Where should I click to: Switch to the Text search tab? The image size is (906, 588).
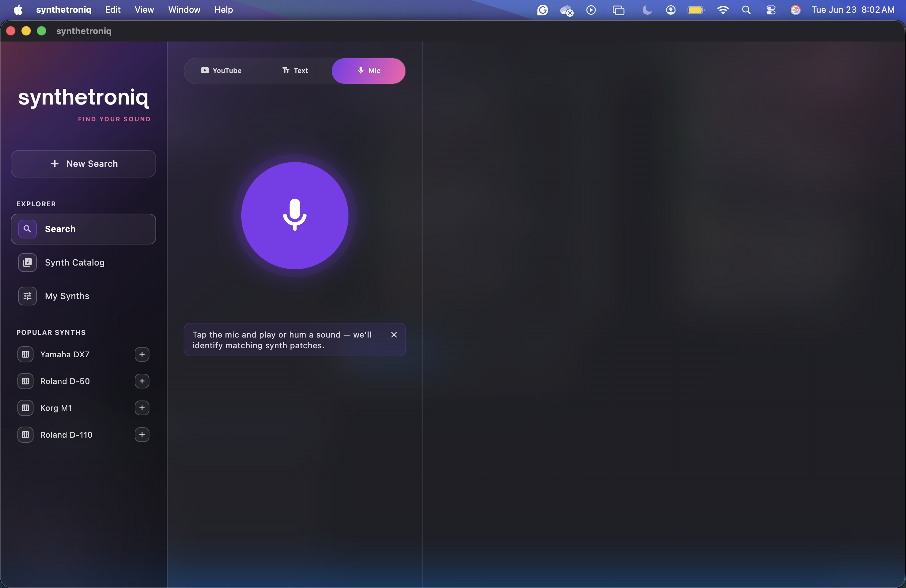pyautogui.click(x=295, y=71)
